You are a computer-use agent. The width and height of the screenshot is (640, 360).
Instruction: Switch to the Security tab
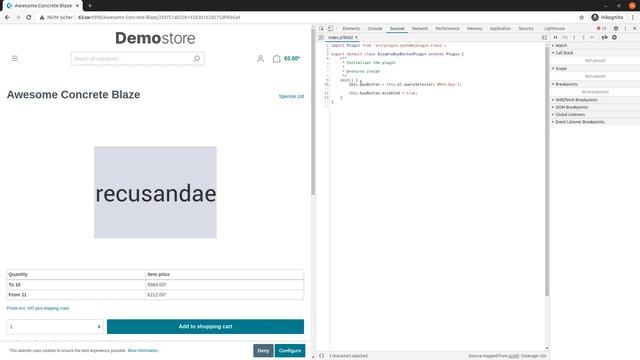[526, 29]
